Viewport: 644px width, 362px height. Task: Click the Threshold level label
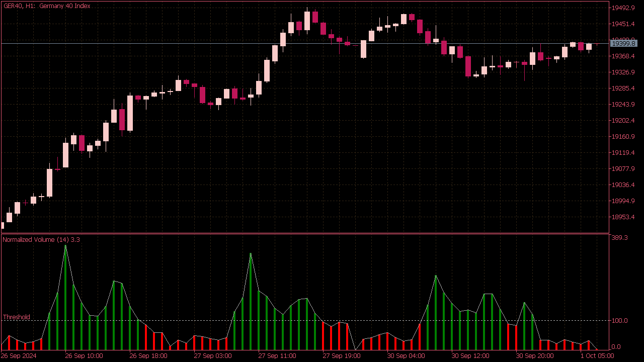[17, 317]
